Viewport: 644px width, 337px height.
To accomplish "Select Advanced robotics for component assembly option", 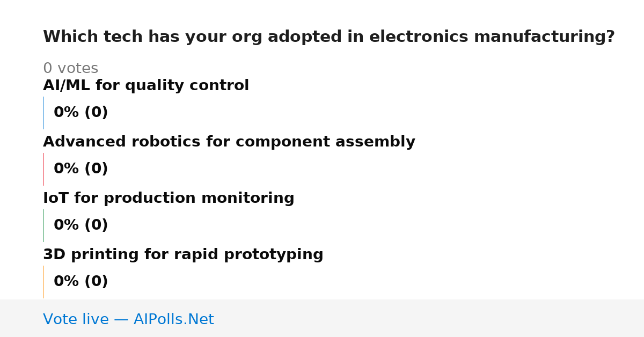I will point(229,142).
